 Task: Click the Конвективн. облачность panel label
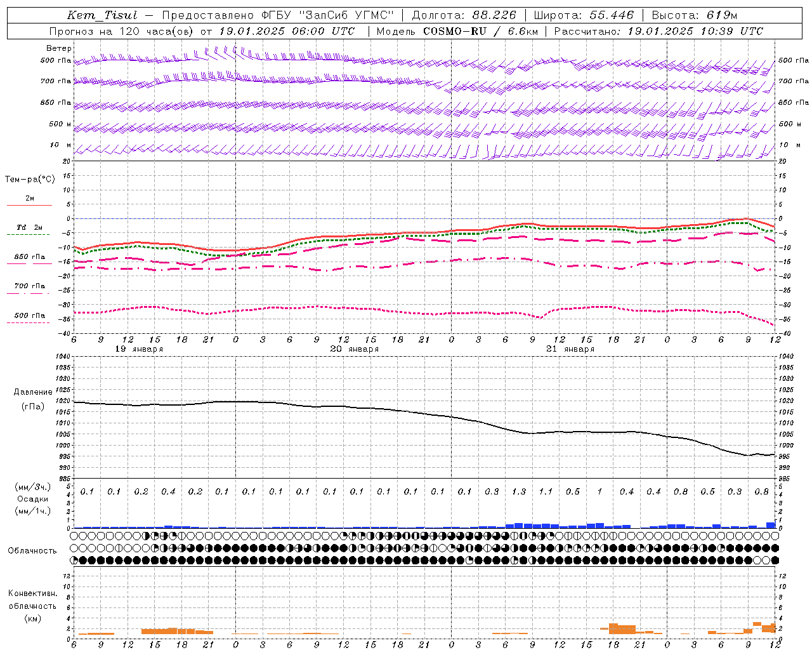pos(32,600)
